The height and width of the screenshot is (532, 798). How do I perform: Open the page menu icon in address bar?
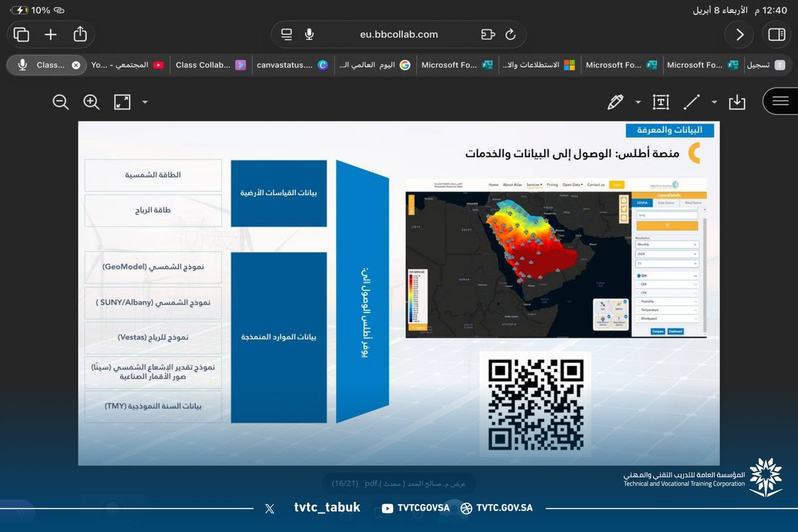287,35
